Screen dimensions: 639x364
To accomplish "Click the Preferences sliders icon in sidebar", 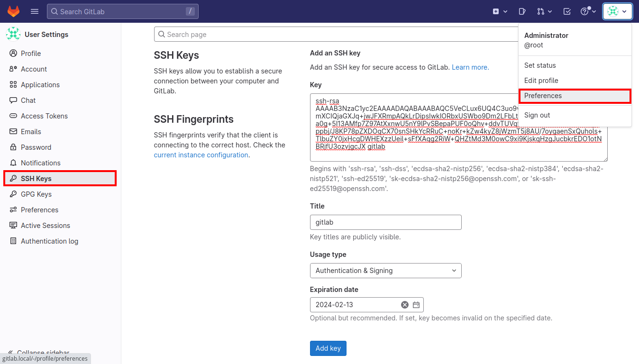I will [13, 210].
